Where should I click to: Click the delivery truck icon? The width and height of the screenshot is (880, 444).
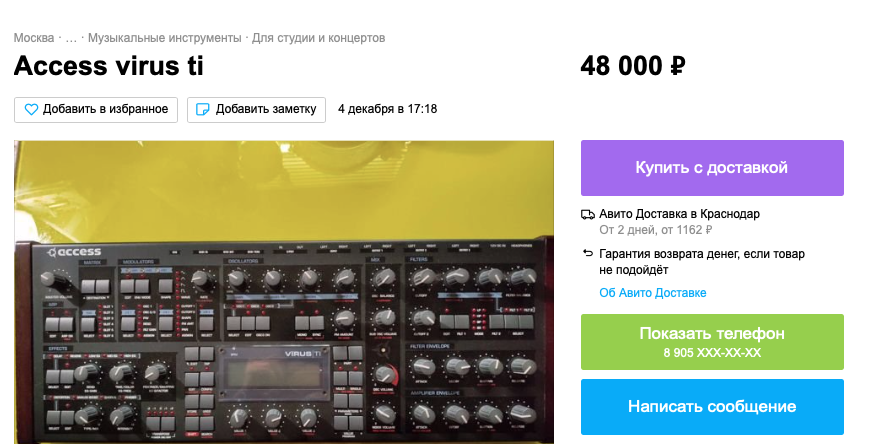(x=588, y=214)
